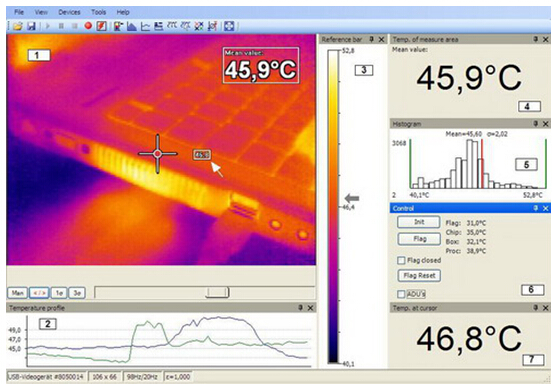This screenshot has height=391, width=557.
Task: Click the Open file folder icon
Action: point(18,26)
